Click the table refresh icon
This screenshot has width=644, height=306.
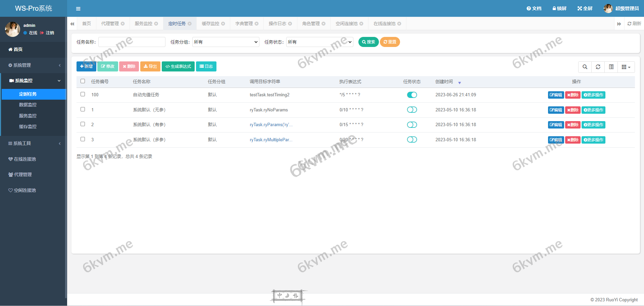598,67
